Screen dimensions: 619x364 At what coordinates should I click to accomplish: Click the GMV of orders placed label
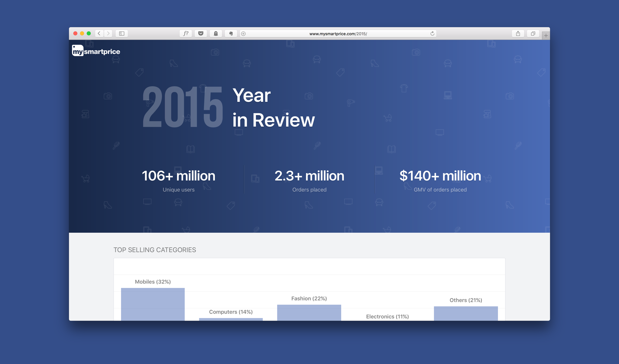coord(440,190)
